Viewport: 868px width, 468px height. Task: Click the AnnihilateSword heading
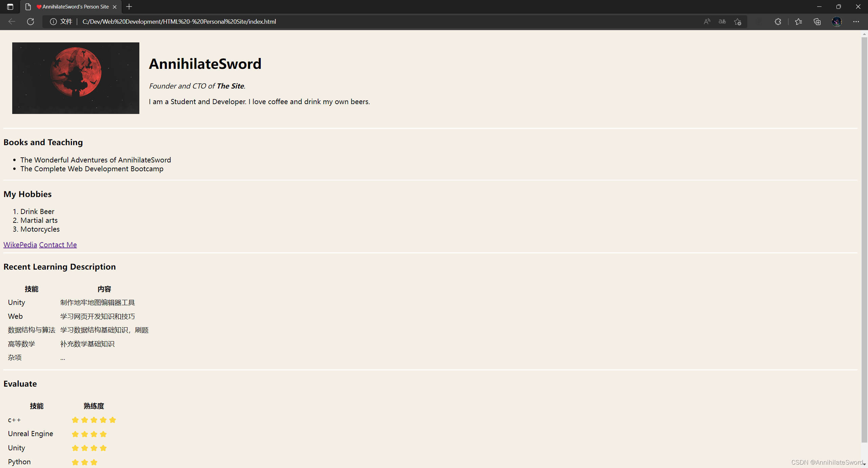[205, 64]
